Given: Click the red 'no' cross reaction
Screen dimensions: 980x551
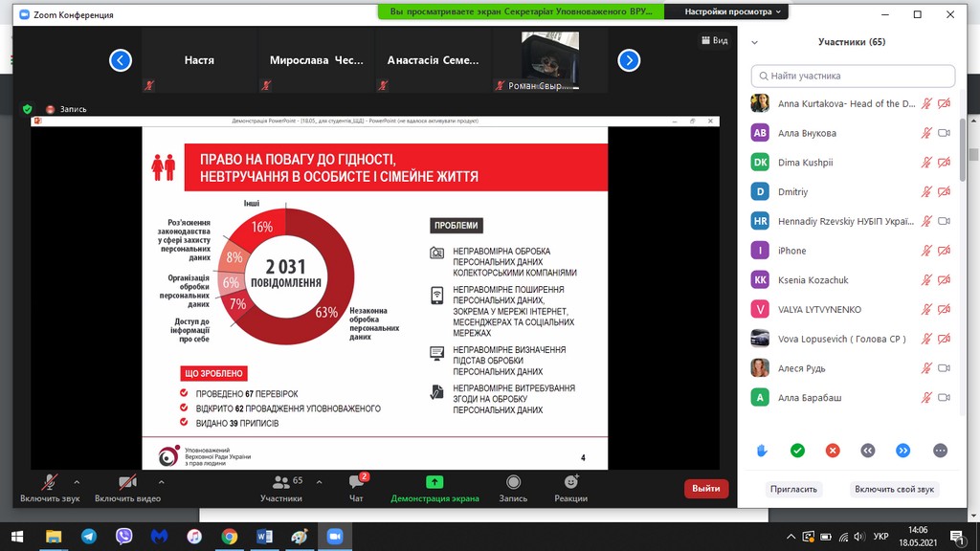Looking at the screenshot, I should click(x=833, y=451).
